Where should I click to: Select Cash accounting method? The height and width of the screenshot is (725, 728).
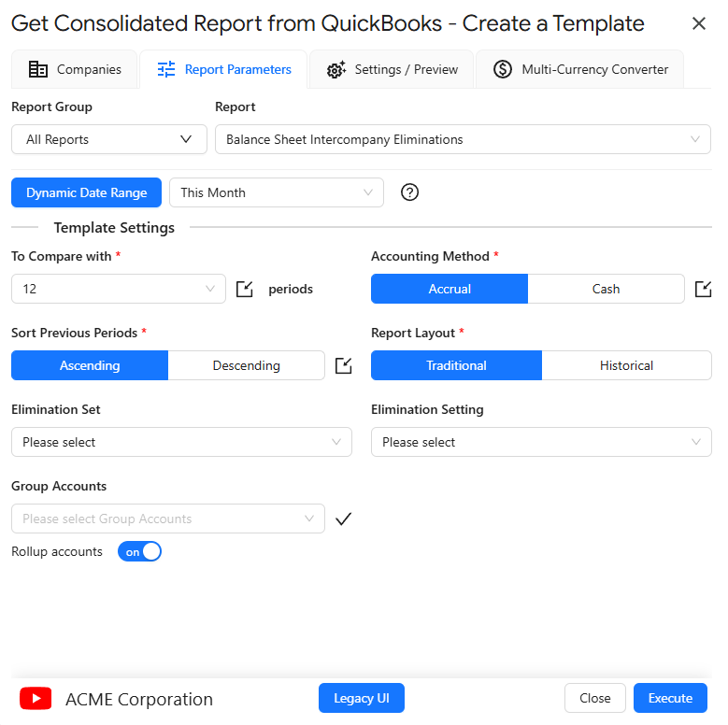coord(606,289)
